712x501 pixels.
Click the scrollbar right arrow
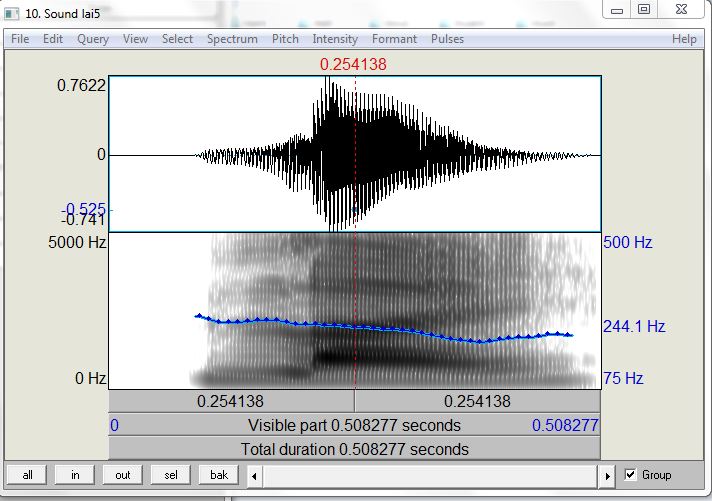click(608, 476)
